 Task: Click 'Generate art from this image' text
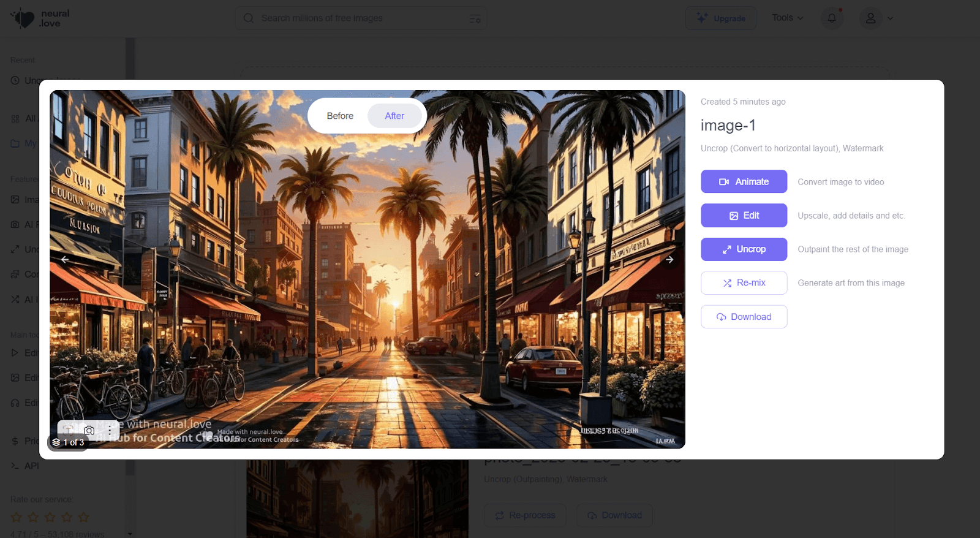[851, 283]
